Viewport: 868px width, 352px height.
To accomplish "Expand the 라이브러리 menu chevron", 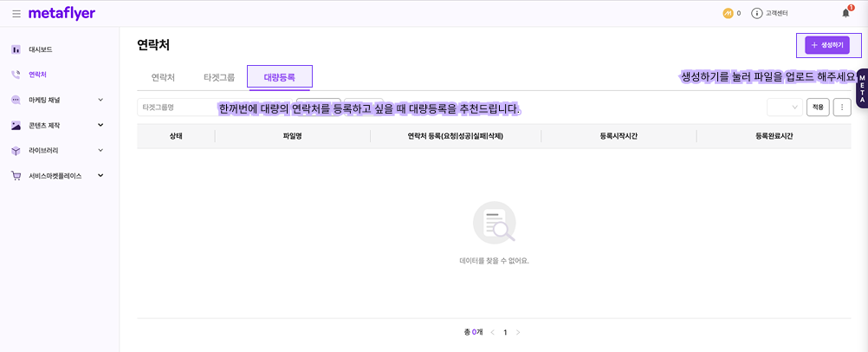I will pyautogui.click(x=100, y=150).
